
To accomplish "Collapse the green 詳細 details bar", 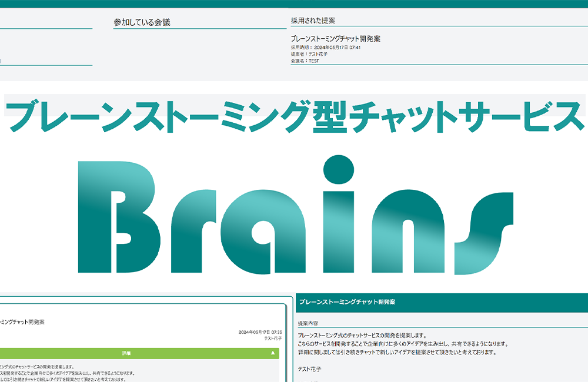I will click(139, 353).
